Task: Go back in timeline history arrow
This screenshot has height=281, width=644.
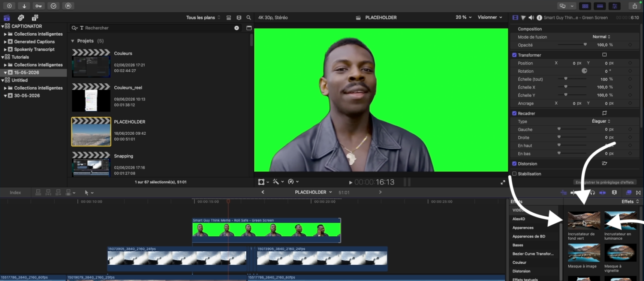Action: point(263,192)
